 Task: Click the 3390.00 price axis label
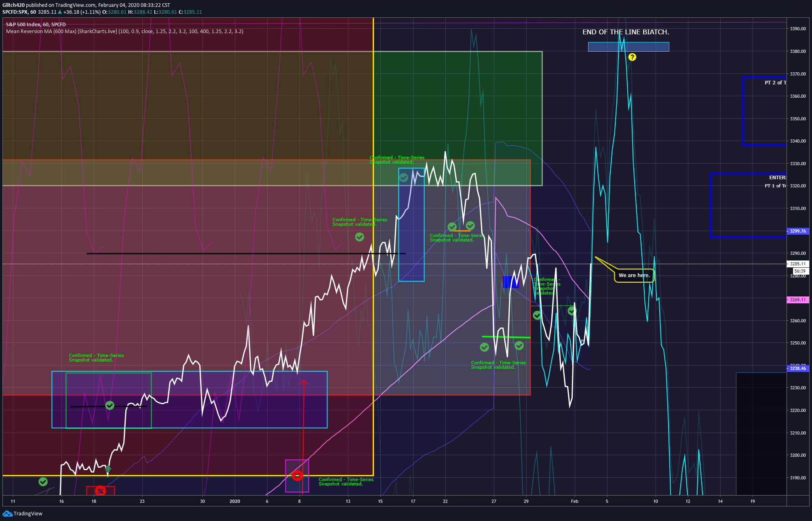[x=798, y=29]
